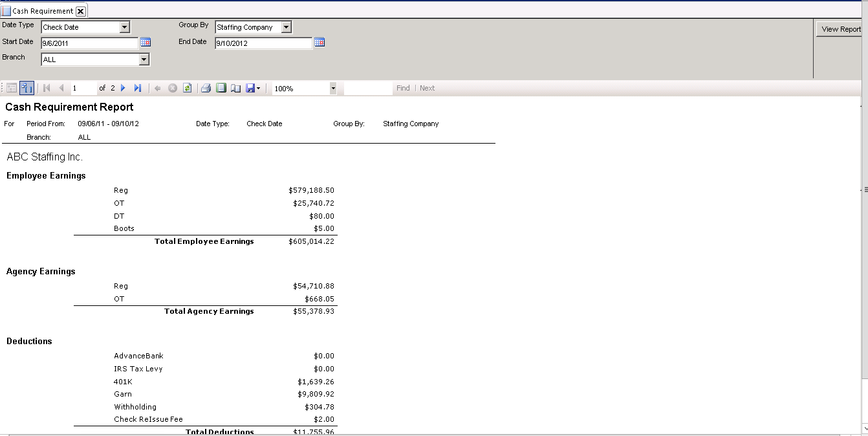Click back to parent report arrow
The width and height of the screenshot is (868, 436).
(x=158, y=88)
